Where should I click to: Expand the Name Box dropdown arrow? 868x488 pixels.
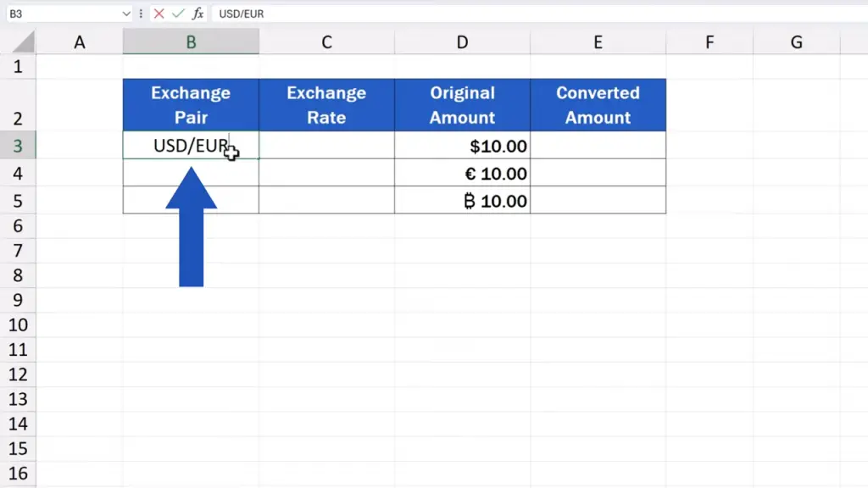tap(126, 14)
